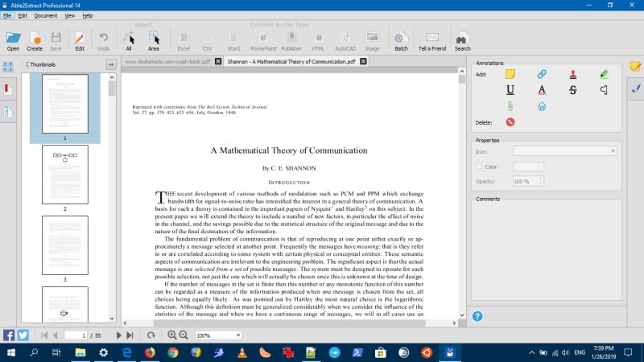Open a PDF with the Open button

click(x=13, y=41)
